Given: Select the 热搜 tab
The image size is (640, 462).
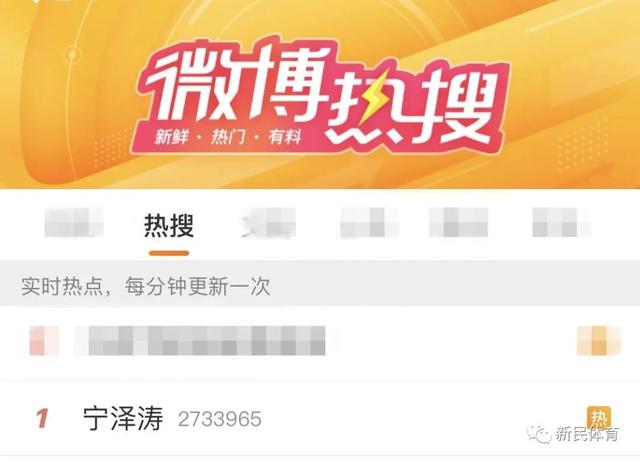Looking at the screenshot, I should click(x=169, y=225).
